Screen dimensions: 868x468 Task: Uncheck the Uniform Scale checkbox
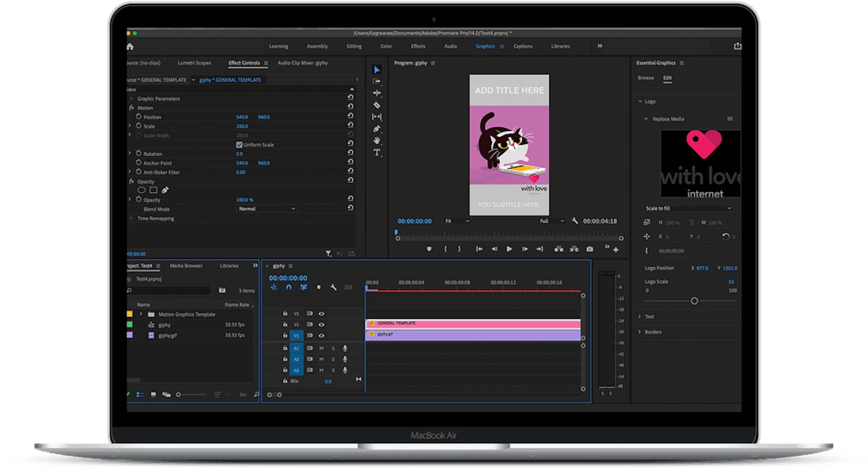click(239, 144)
